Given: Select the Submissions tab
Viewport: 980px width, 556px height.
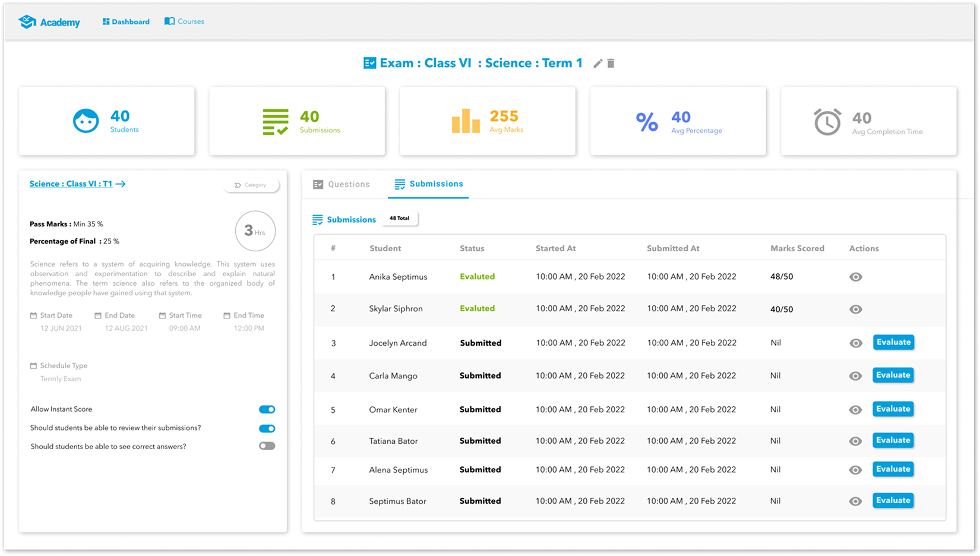Looking at the screenshot, I should click(428, 184).
